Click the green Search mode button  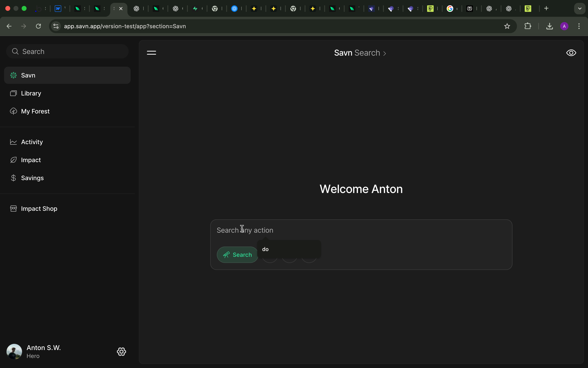[237, 255]
